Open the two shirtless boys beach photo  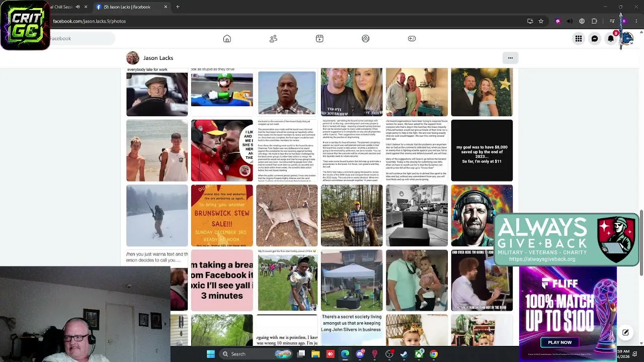(157, 150)
